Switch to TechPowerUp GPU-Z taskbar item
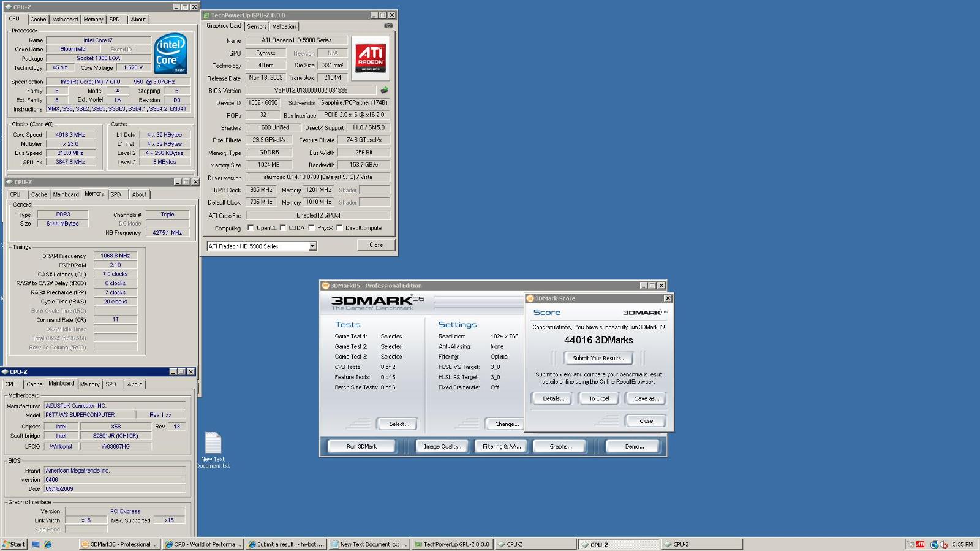 click(x=452, y=544)
